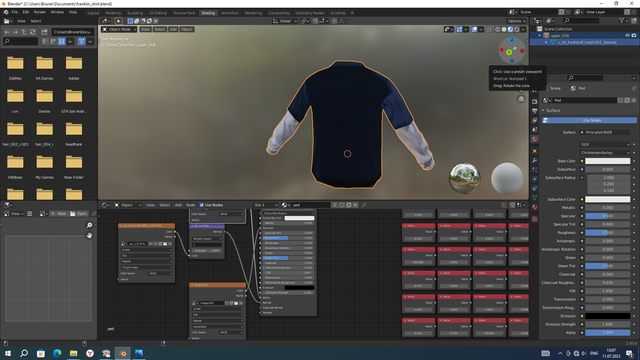Toggle viewport gizmos on or off
This screenshot has height=360, width=640.
pyautogui.click(x=459, y=29)
